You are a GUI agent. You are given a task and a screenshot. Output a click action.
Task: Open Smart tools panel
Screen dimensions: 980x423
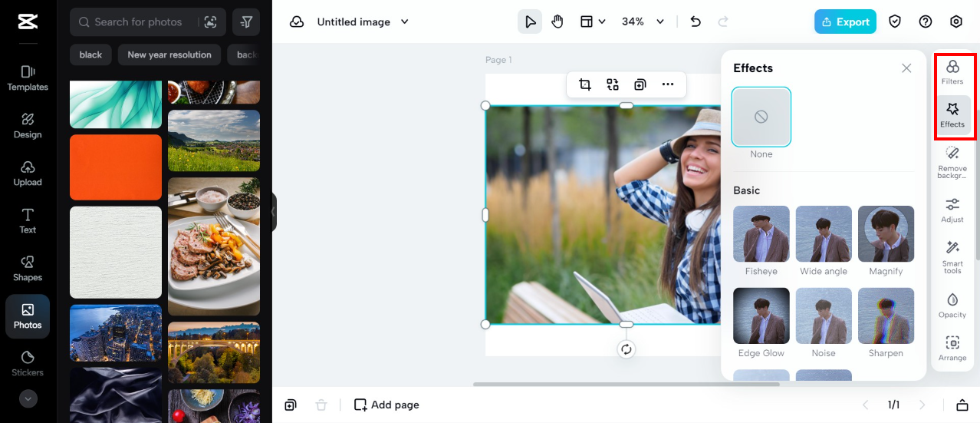[x=952, y=256]
